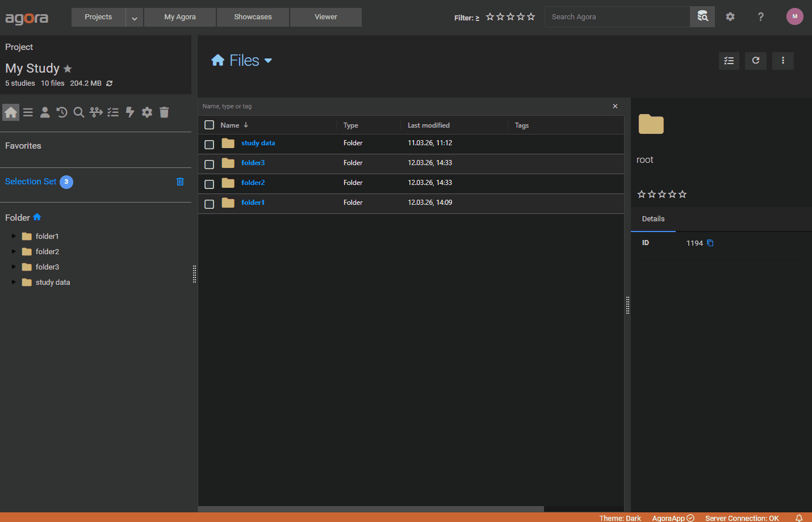Set the rating filter to five stars
The image size is (812, 522).
(x=531, y=17)
